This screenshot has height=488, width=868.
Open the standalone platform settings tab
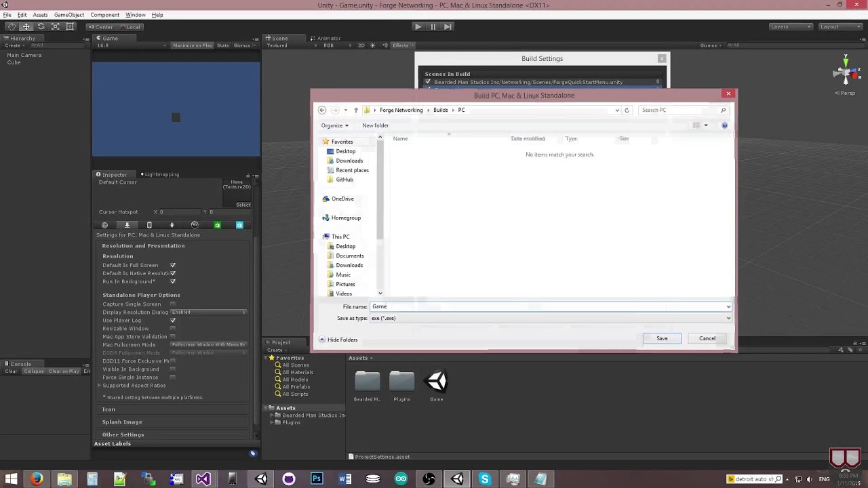click(x=127, y=225)
